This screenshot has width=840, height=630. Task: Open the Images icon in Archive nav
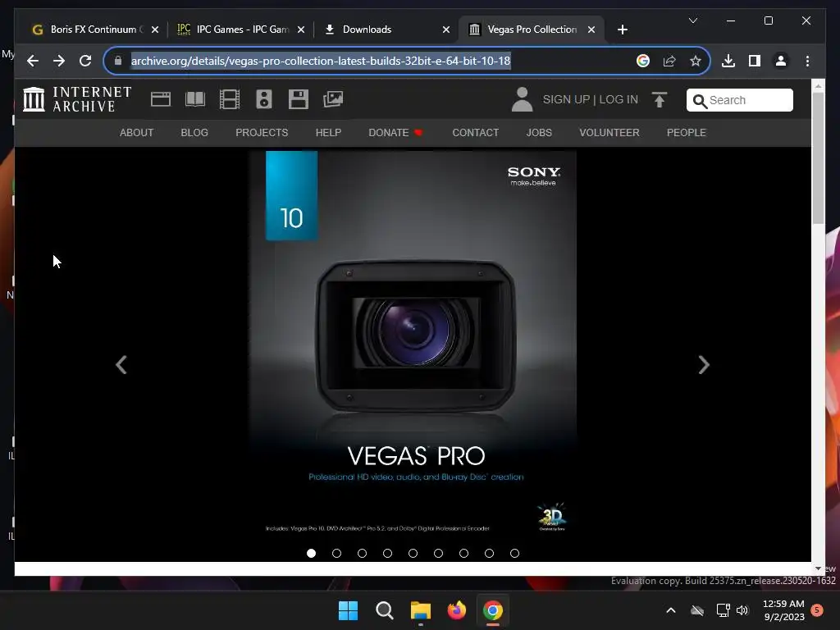(333, 99)
